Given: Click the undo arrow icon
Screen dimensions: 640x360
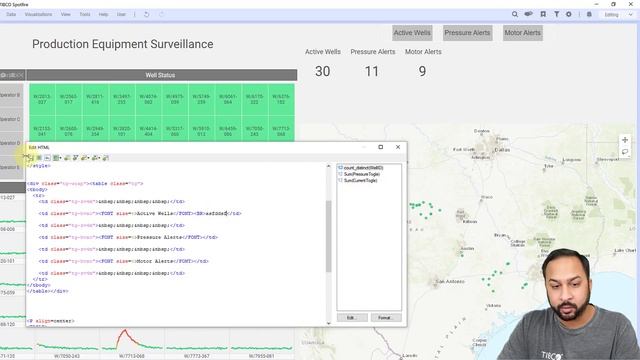Looking at the screenshot, I should click(x=147, y=14).
